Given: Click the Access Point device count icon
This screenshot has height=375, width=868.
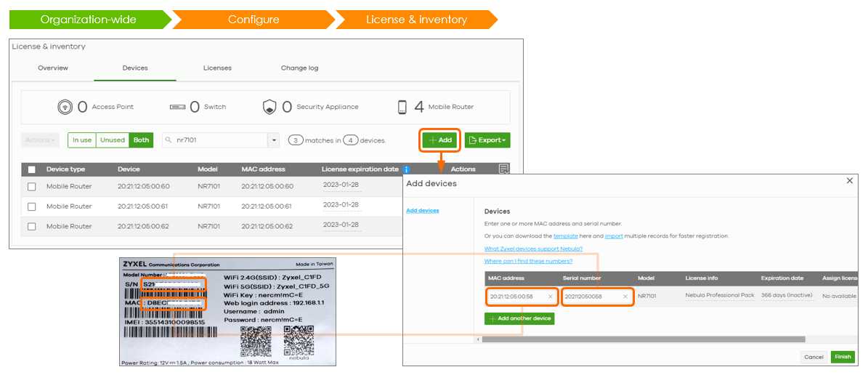Looking at the screenshot, I should click(66, 107).
